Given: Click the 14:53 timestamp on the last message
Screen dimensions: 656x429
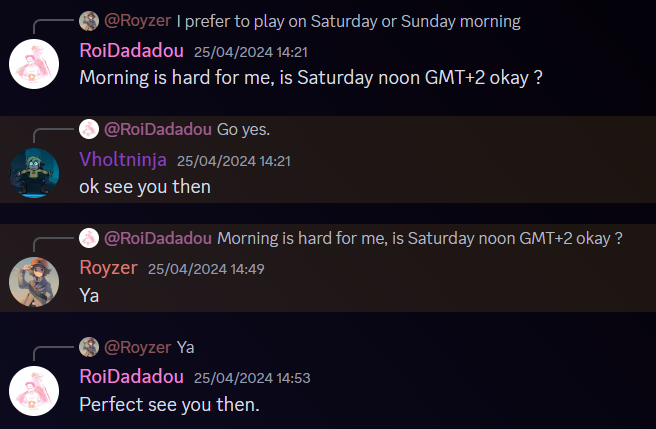Looking at the screenshot, I should (x=251, y=377).
